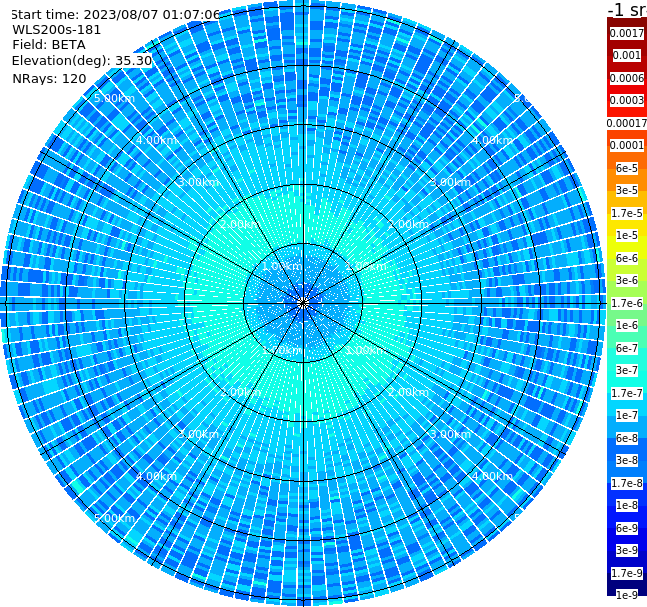The width and height of the screenshot is (647, 607).
Task: Click the upper-right 4.00km range label
Action: click(x=492, y=140)
